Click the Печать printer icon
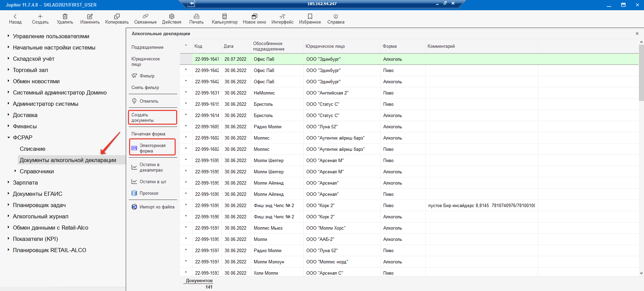The width and height of the screenshot is (644, 291). click(x=197, y=16)
